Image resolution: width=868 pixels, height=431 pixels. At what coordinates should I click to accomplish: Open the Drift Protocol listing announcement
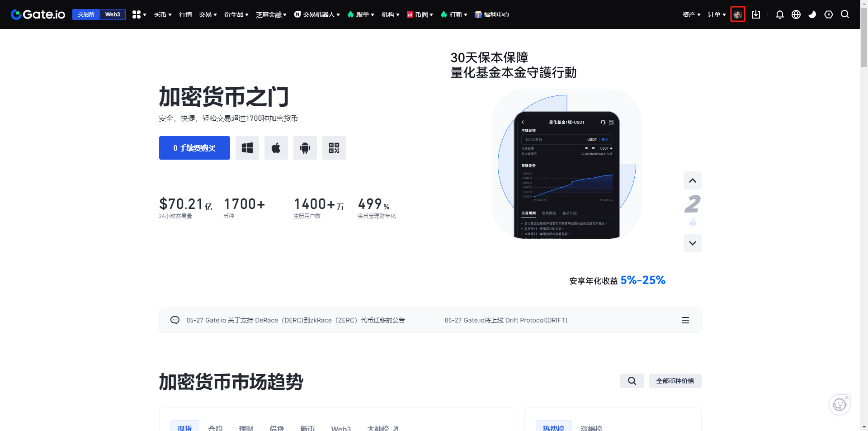coord(506,320)
